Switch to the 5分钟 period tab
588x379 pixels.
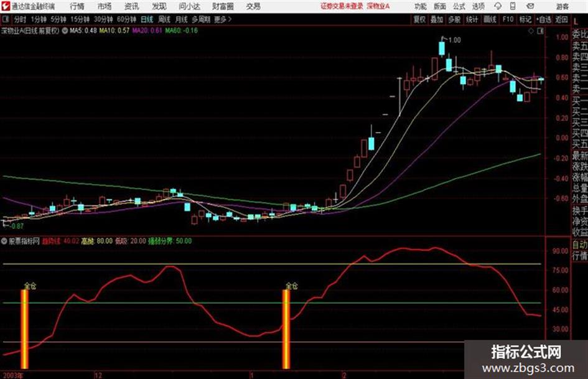coord(58,19)
